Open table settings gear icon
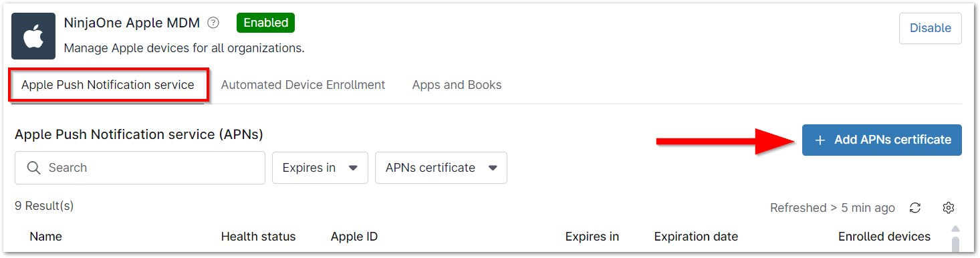 (948, 208)
